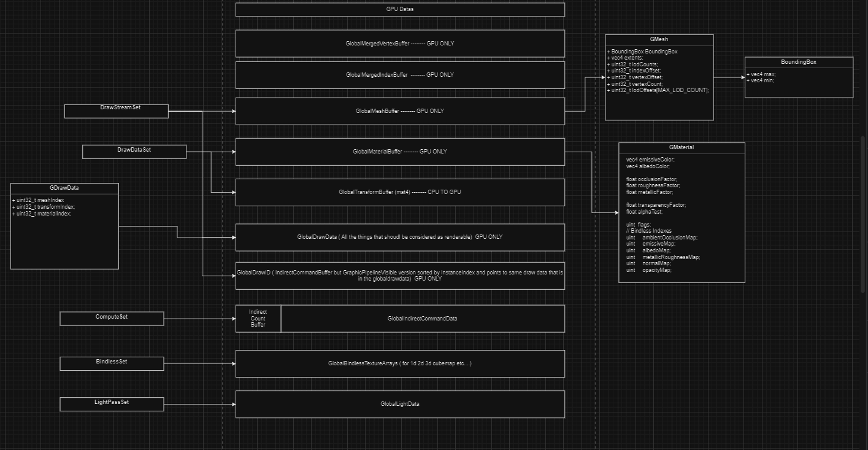868x450 pixels.
Task: Click the DrawDataSet box
Action: coord(134,151)
